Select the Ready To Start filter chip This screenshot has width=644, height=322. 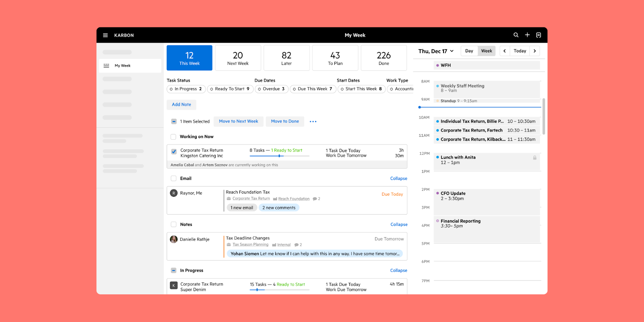(x=230, y=89)
